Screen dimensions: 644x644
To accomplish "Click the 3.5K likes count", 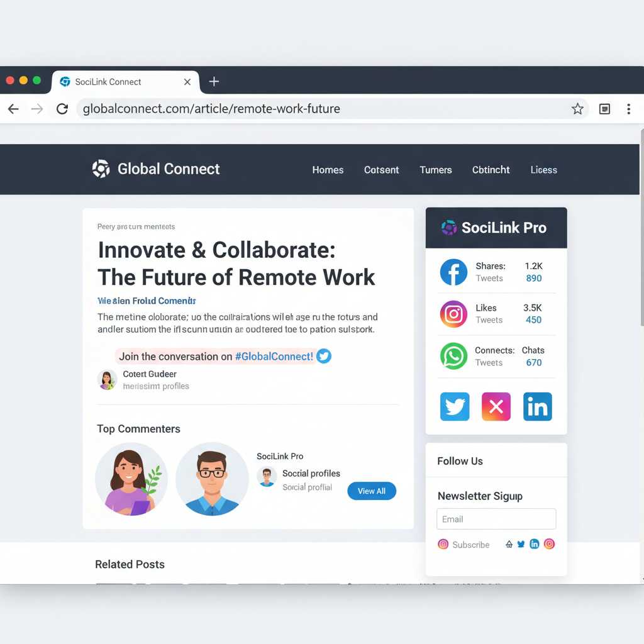I will click(x=532, y=308).
